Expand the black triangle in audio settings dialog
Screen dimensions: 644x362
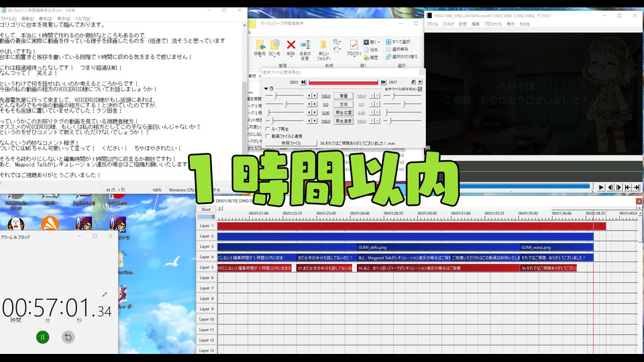(266, 88)
